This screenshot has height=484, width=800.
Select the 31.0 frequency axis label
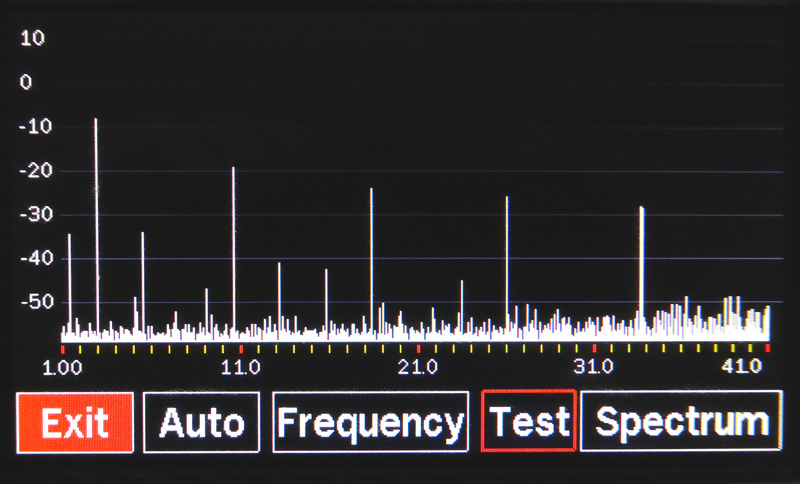pyautogui.click(x=594, y=367)
